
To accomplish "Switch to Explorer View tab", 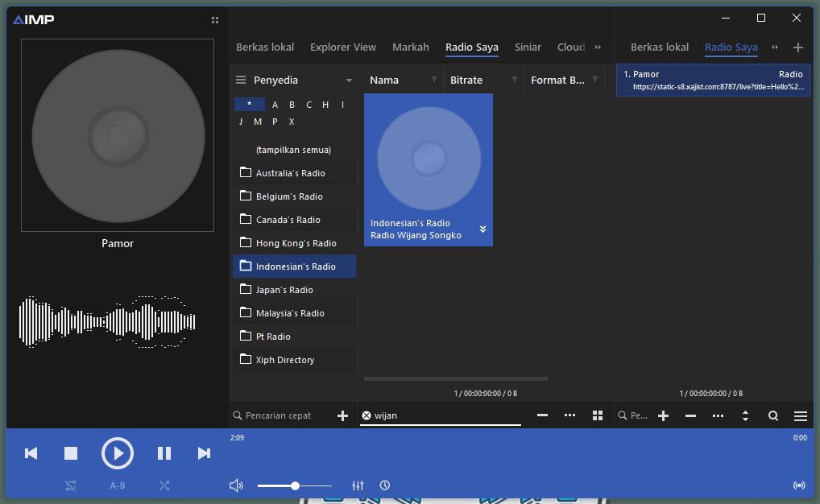I will click(343, 47).
